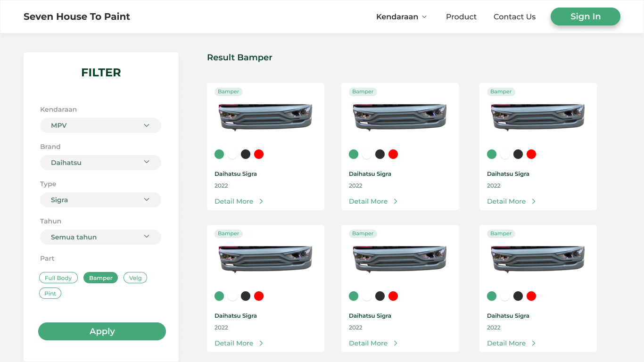Select the Pint part chip

(x=50, y=293)
